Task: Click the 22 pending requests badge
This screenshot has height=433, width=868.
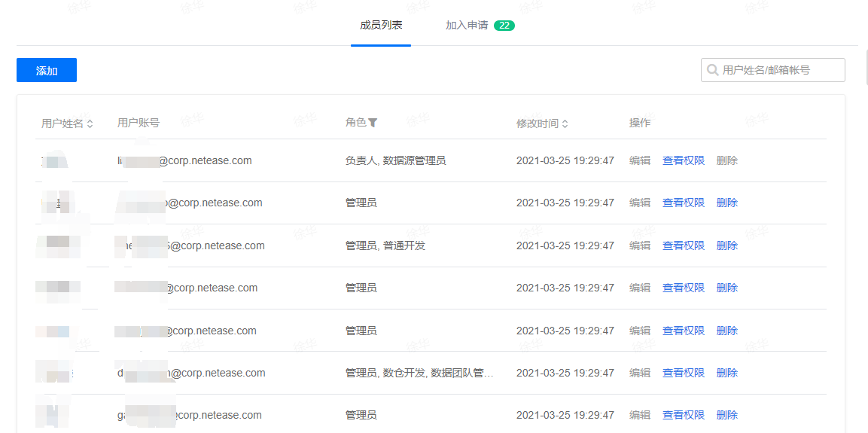Action: tap(504, 26)
